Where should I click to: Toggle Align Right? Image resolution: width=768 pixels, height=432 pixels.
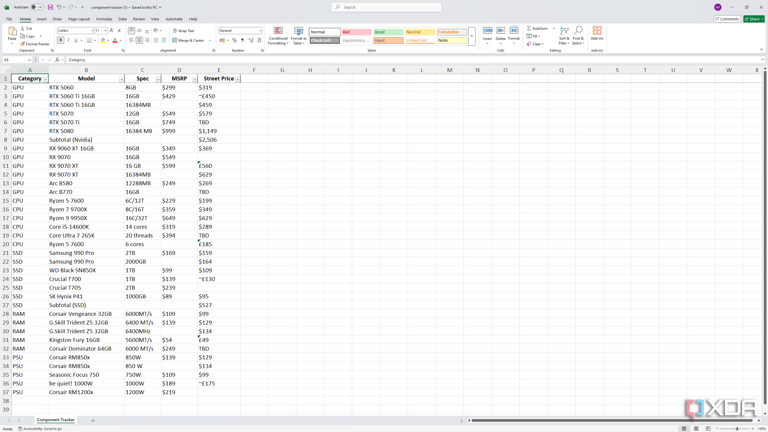[147, 40]
